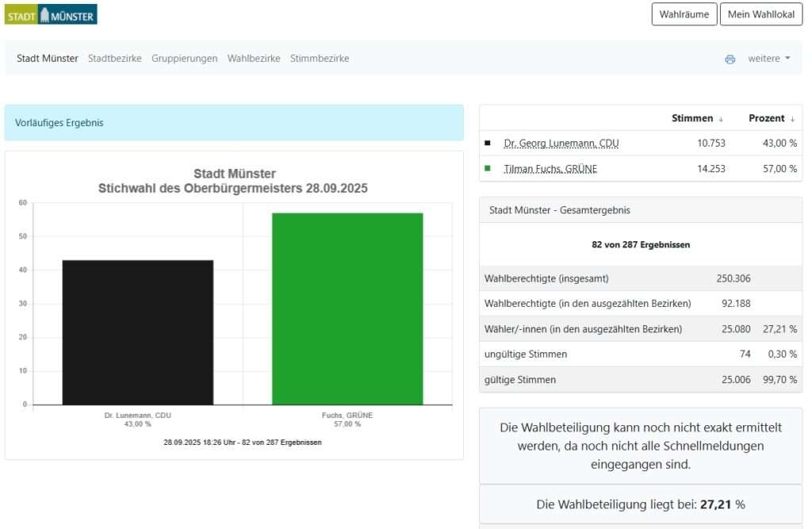
Task: Open the Wahlbezirke tab
Action: pyautogui.click(x=254, y=59)
